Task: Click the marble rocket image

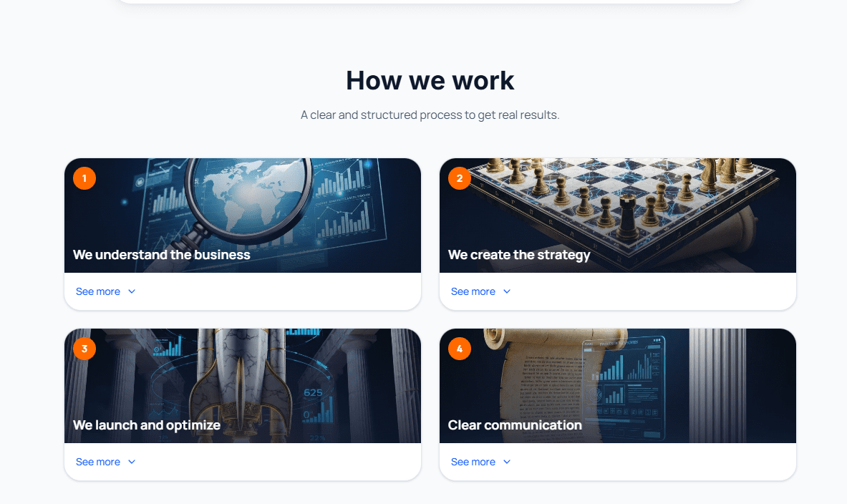Action: (243, 386)
